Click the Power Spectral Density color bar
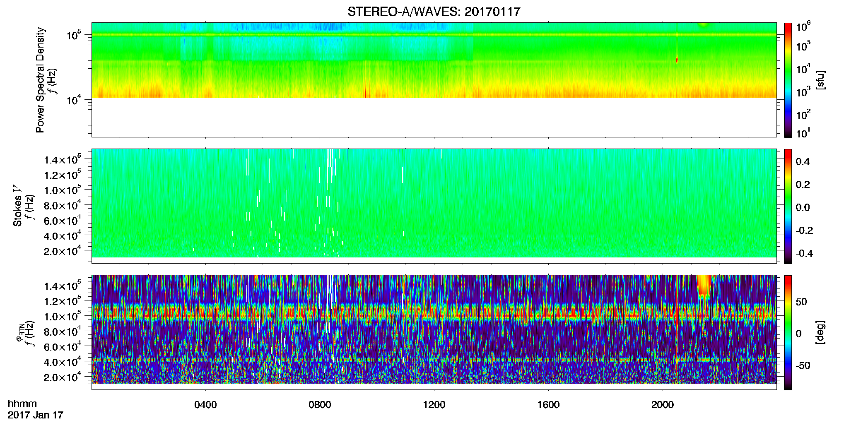The image size is (868, 447). [788, 80]
